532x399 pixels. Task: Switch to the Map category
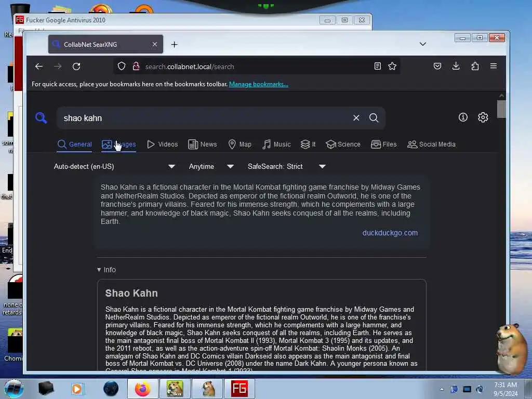pyautogui.click(x=240, y=144)
